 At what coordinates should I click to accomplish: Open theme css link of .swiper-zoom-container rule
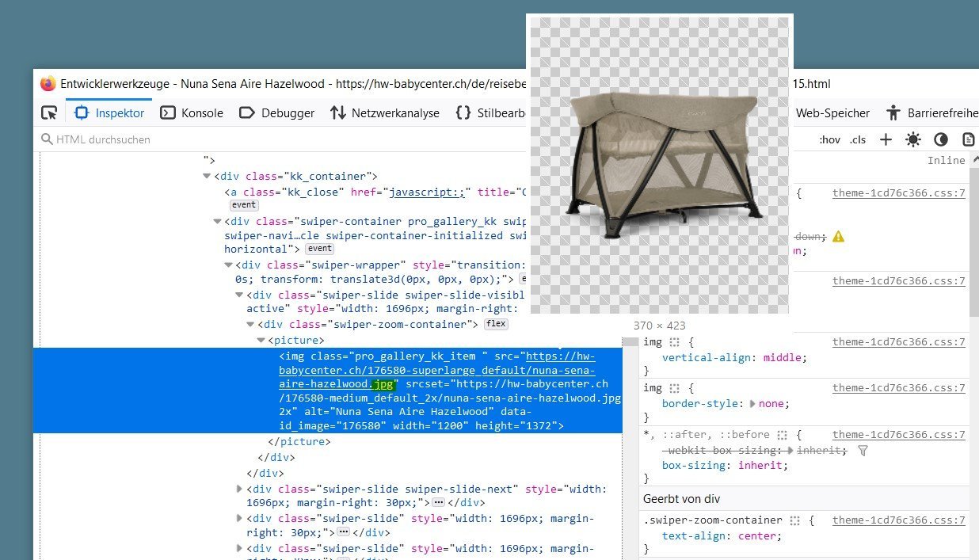pos(899,520)
